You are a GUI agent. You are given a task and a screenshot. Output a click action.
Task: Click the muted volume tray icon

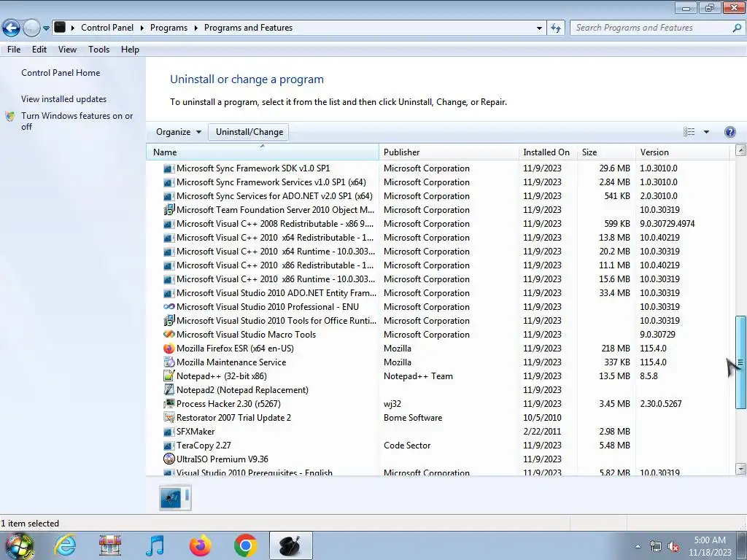click(x=673, y=547)
